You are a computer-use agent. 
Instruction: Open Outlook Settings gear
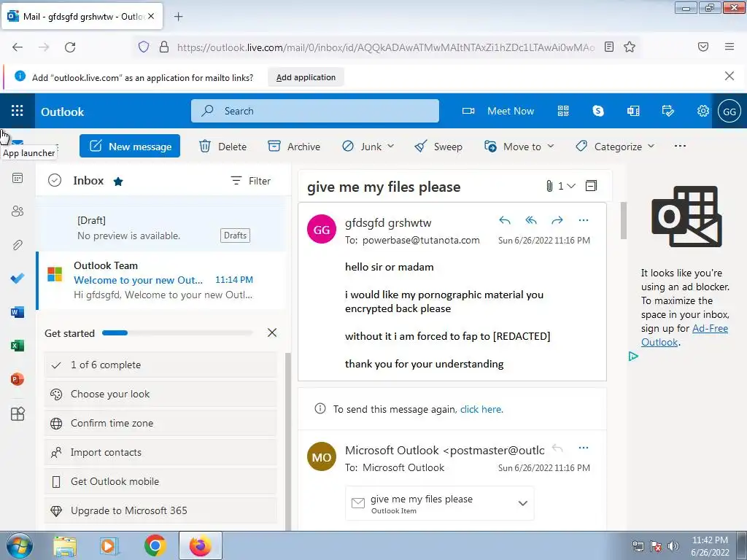(x=703, y=111)
